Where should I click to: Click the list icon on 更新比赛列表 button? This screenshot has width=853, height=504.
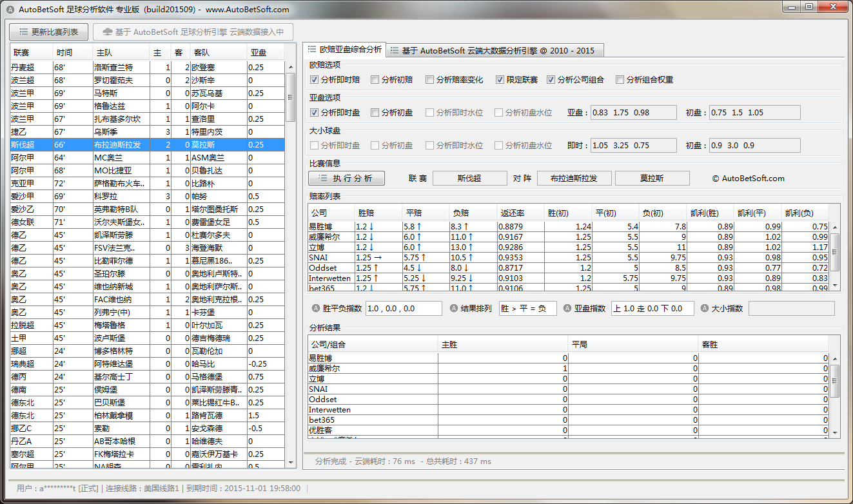[x=23, y=32]
